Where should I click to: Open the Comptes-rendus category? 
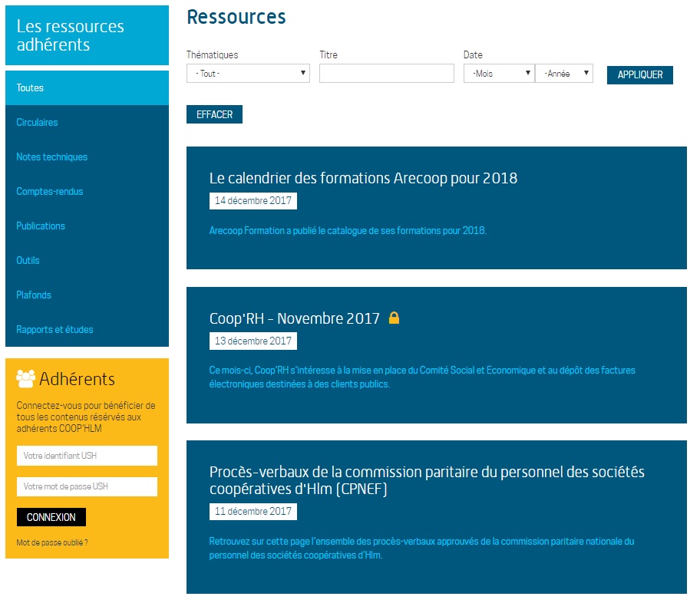[50, 192]
